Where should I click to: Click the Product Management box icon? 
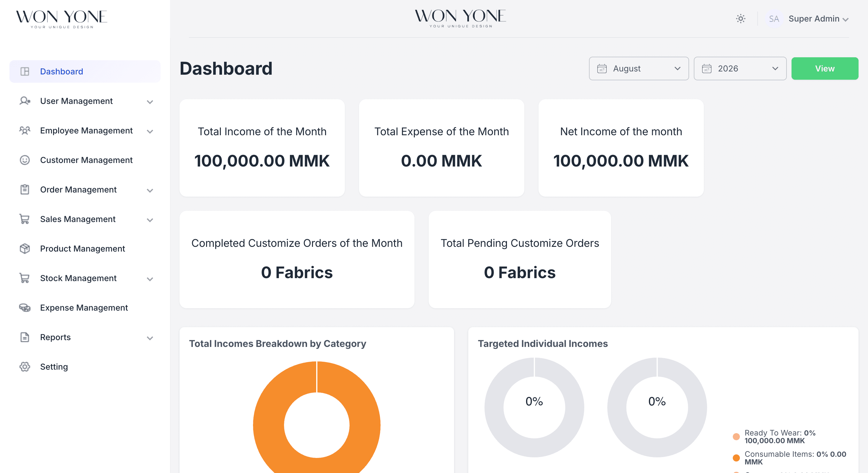(25, 249)
